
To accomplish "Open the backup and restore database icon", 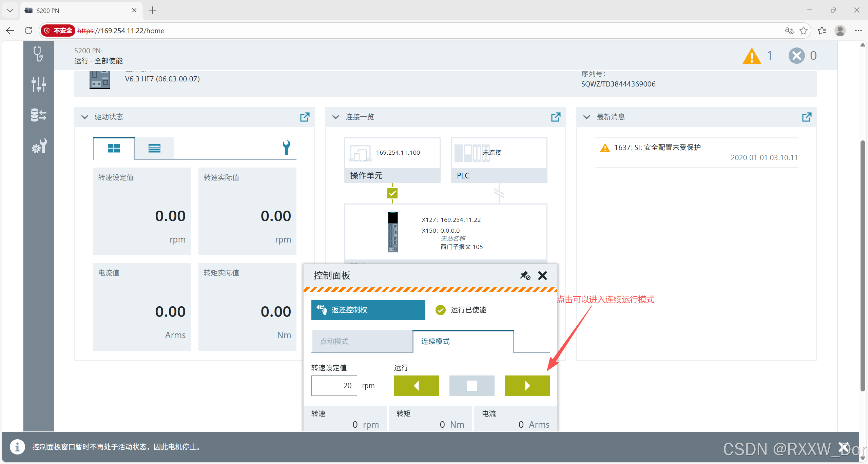I will 38,115.
